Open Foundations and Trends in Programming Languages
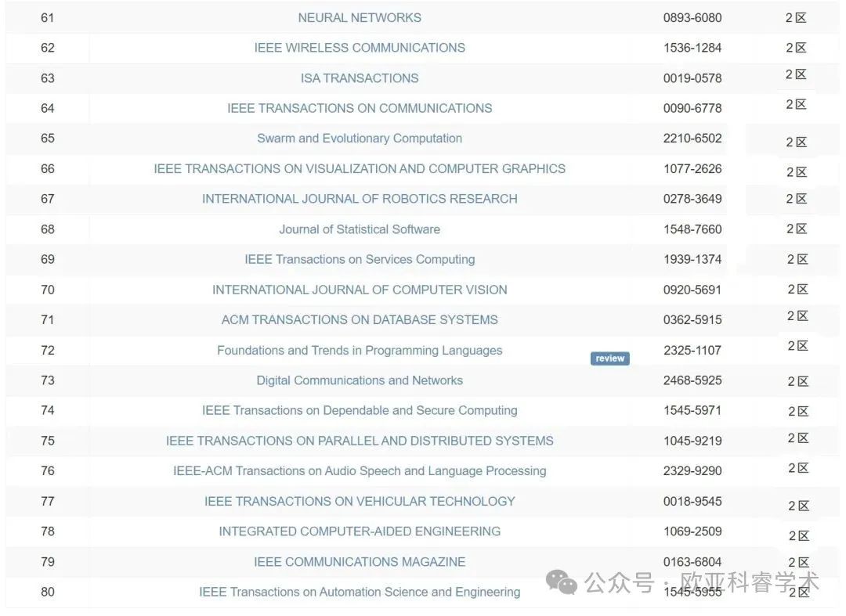The width and height of the screenshot is (846, 616). pos(360,351)
